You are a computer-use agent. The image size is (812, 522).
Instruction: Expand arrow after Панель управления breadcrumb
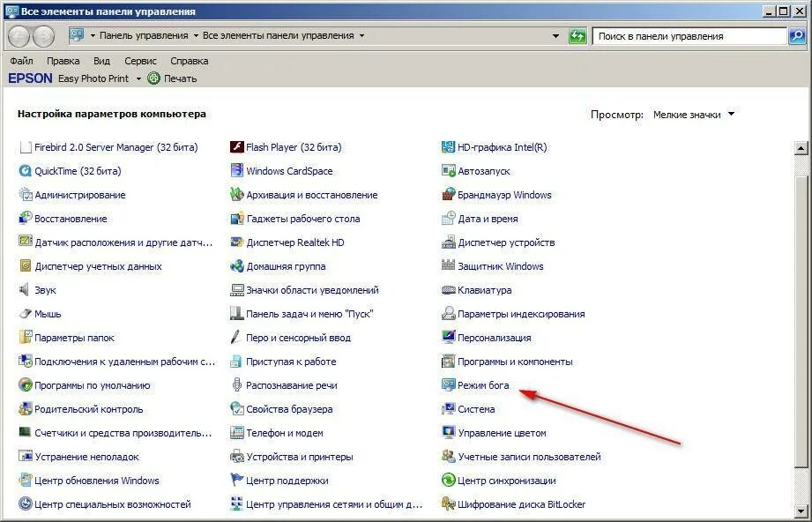pos(196,36)
